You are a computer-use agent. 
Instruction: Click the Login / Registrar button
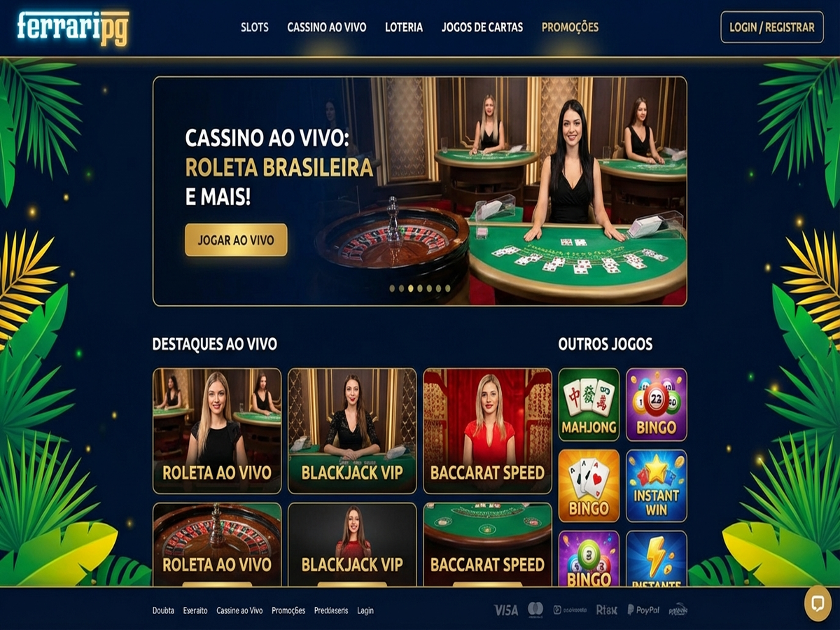772,27
